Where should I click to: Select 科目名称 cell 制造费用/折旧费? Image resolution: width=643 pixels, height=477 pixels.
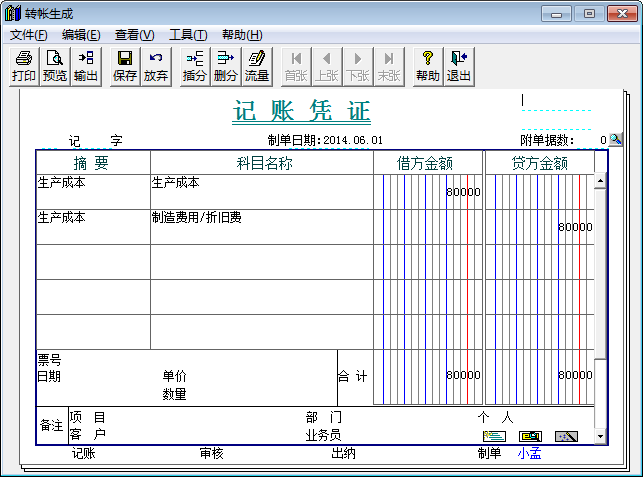click(x=262, y=227)
